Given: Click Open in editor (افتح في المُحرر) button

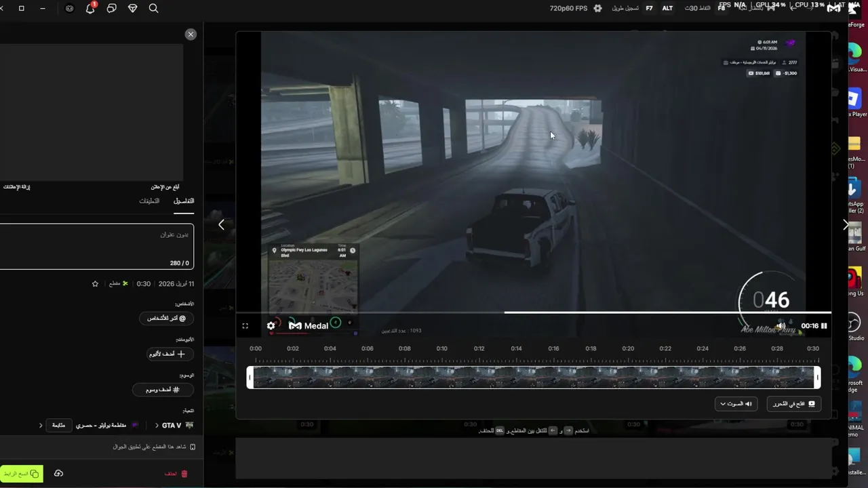Looking at the screenshot, I should pos(794,404).
